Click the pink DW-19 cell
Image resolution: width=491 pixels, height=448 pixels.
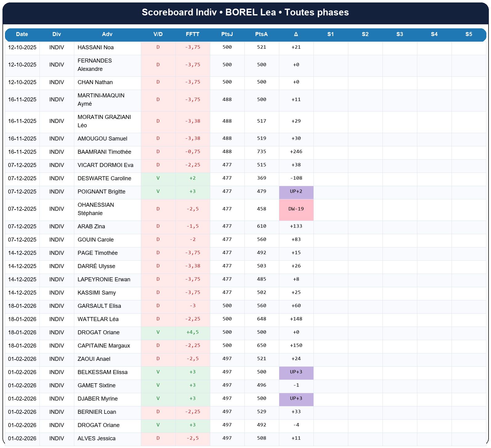click(x=296, y=209)
